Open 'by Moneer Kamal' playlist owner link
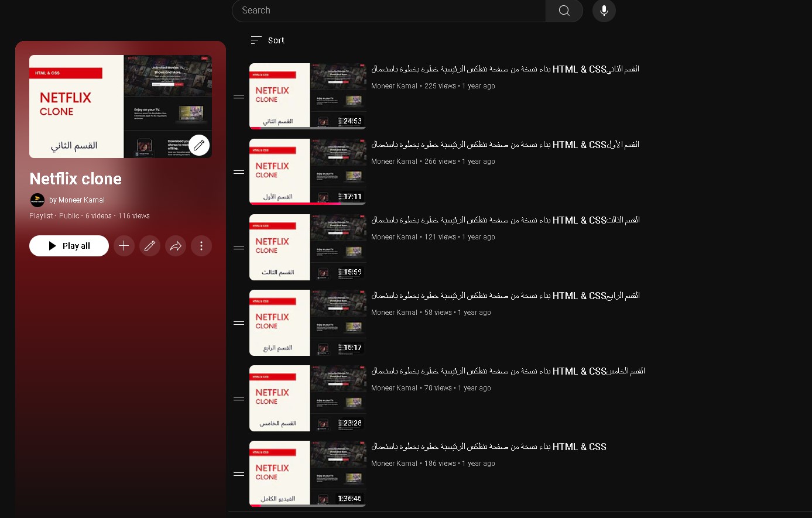This screenshot has height=518, width=812. point(77,200)
